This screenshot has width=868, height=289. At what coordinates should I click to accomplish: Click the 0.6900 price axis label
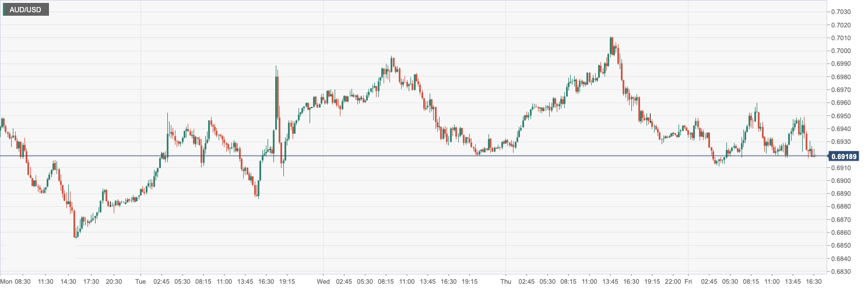pos(841,181)
